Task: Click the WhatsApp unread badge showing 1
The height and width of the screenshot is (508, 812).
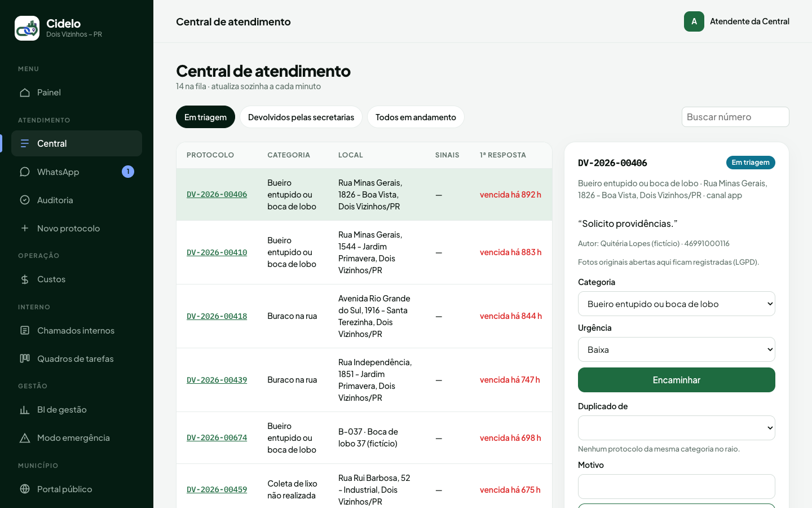Action: (128, 172)
